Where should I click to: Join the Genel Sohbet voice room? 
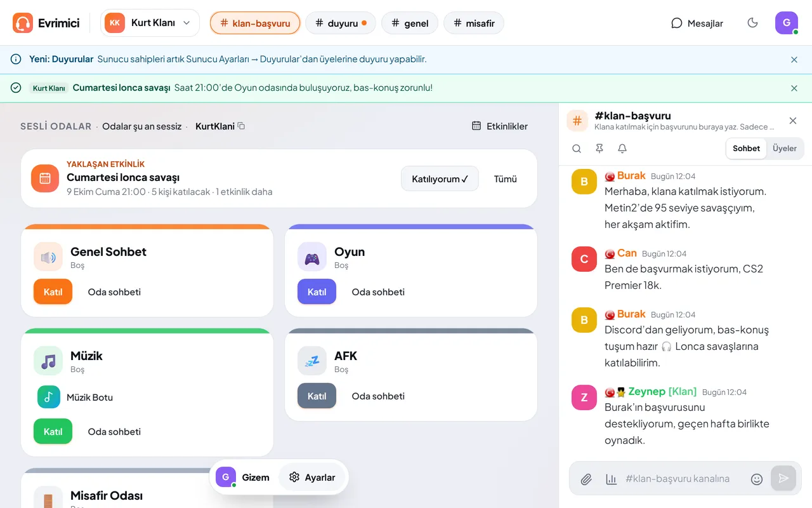53,292
